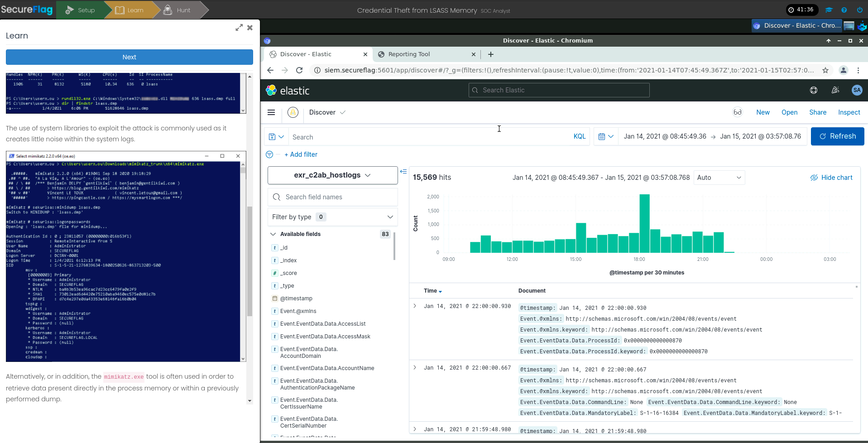Open the Auto interval dropdown
Image resolution: width=868 pixels, height=443 pixels.
(719, 178)
